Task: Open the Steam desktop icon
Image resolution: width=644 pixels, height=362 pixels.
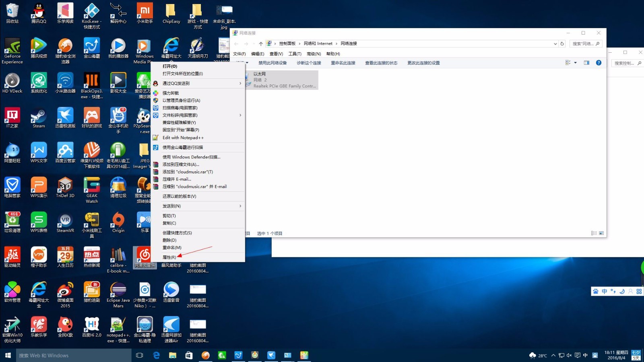Action: [x=39, y=118]
